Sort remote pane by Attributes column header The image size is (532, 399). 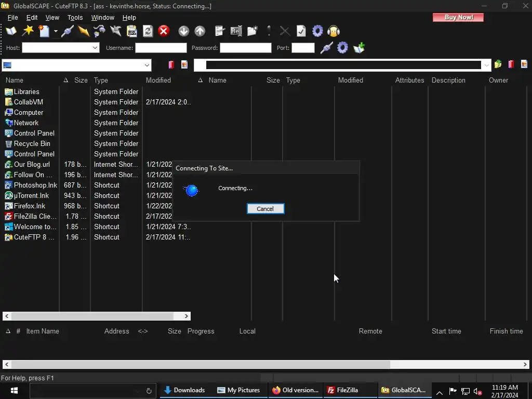409,81
